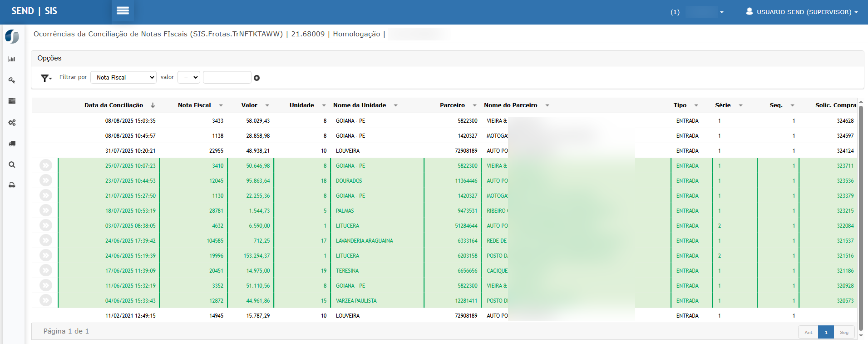Click the printer icon in sidebar
Screen dimensions: 868x344
(12, 185)
